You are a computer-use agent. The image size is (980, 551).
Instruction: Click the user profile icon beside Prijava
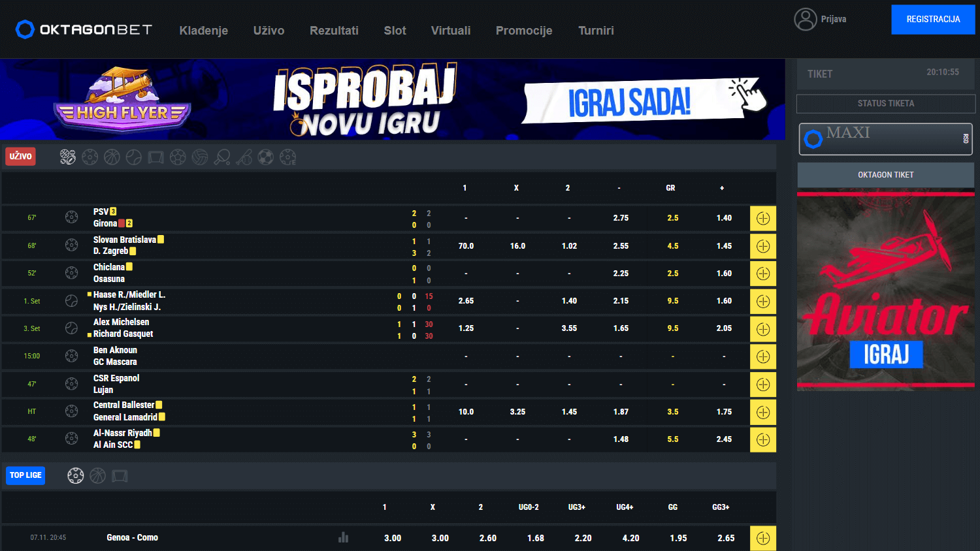806,19
